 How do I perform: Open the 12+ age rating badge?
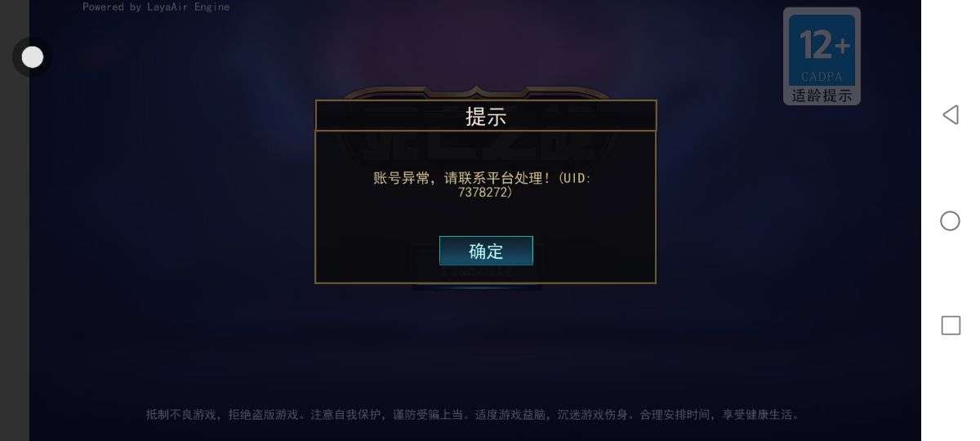click(x=822, y=56)
